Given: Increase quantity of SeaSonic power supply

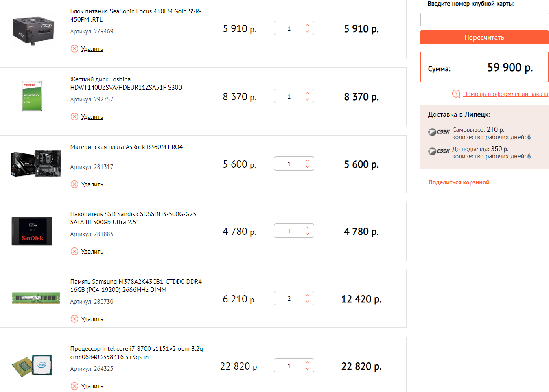Looking at the screenshot, I should [x=308, y=25].
